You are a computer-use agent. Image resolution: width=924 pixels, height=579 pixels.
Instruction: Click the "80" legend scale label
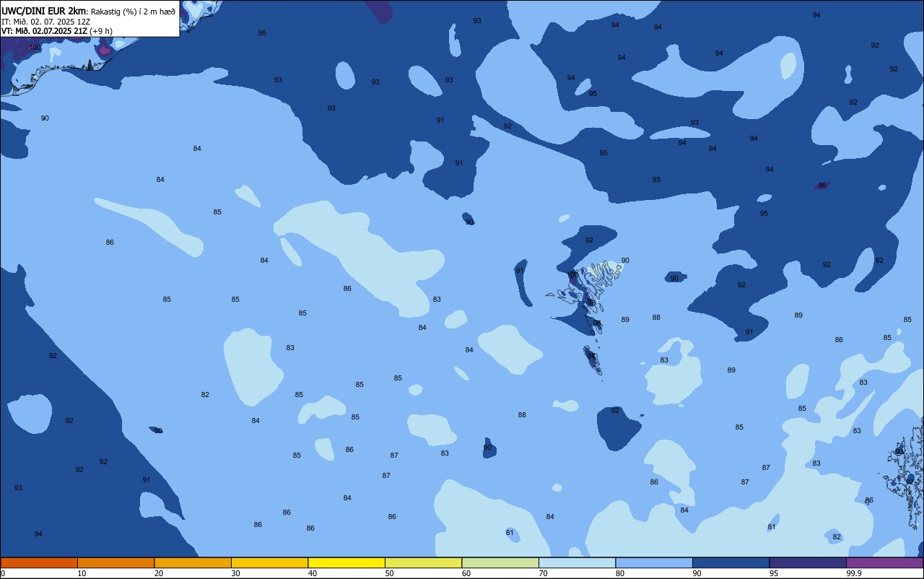point(620,573)
